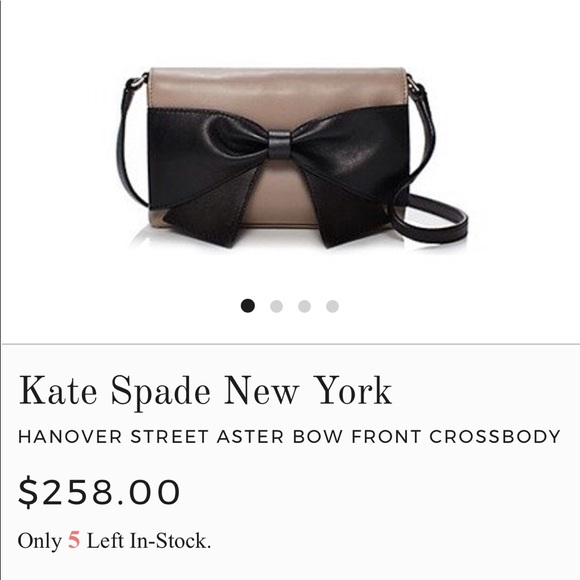Click the $258.00 price
The height and width of the screenshot is (580, 580).
(x=99, y=492)
